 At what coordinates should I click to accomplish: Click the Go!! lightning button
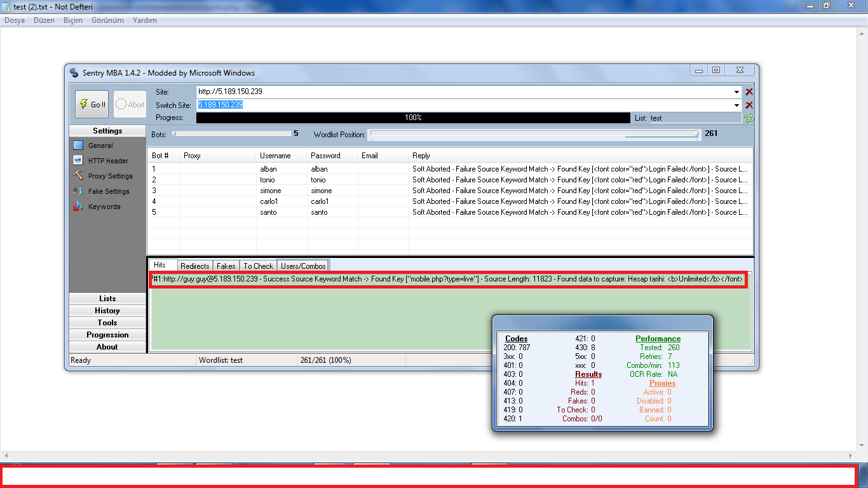pyautogui.click(x=92, y=104)
